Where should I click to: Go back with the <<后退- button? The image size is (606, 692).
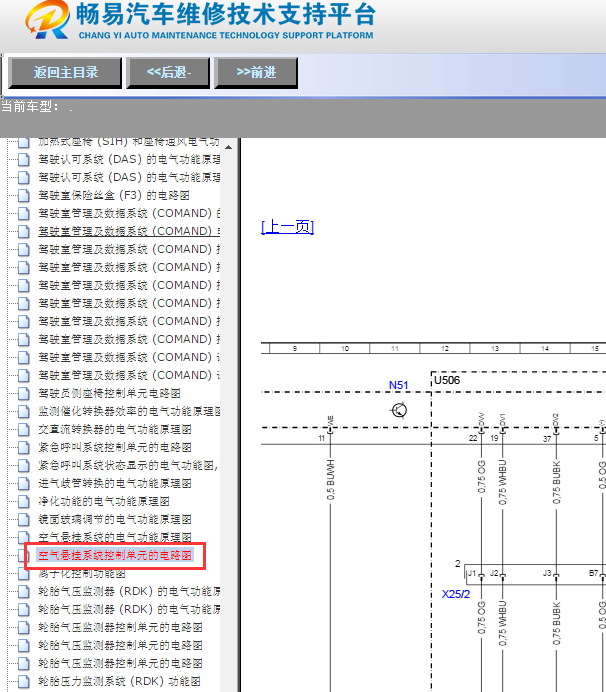pos(168,72)
